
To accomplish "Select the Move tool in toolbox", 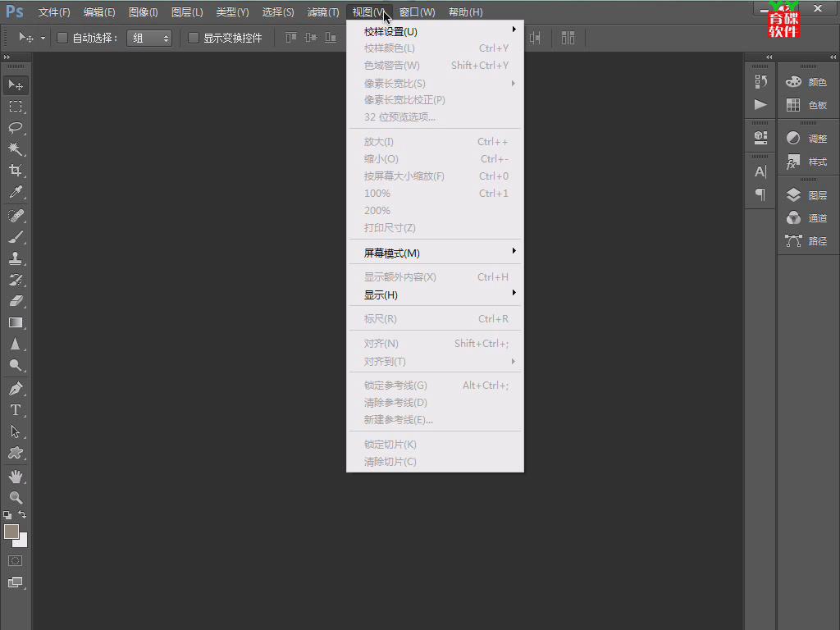I will coord(16,84).
